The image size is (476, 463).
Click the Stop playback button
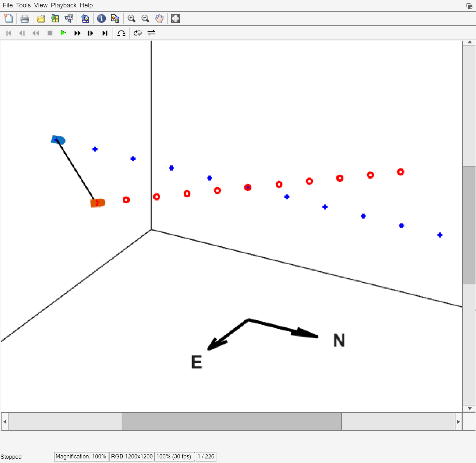click(x=50, y=33)
